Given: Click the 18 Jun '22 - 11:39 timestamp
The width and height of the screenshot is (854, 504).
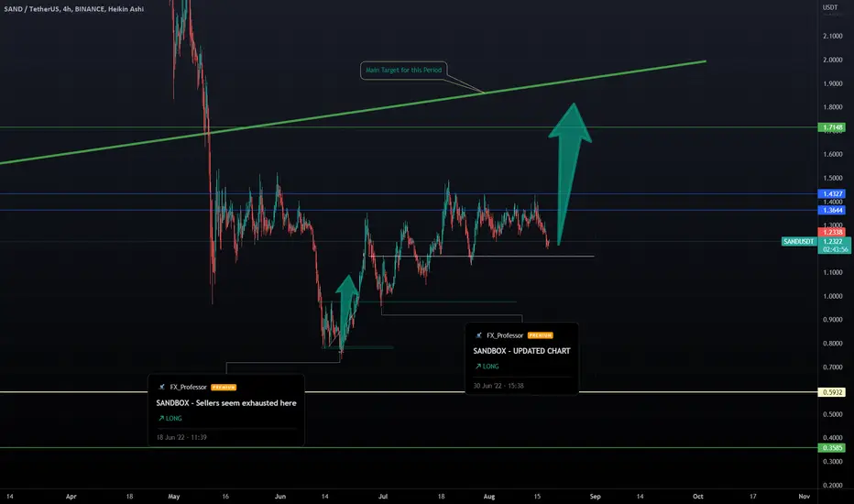Looking at the screenshot, I should pyautogui.click(x=181, y=437).
